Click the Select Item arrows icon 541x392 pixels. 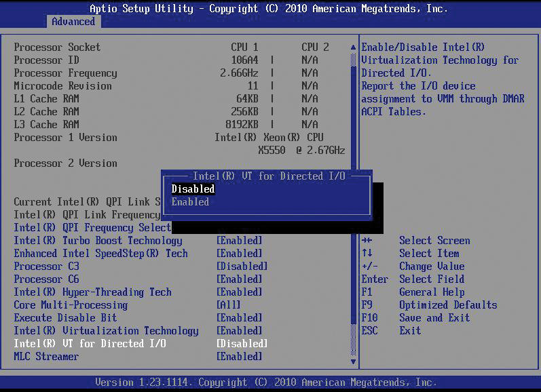click(x=367, y=253)
